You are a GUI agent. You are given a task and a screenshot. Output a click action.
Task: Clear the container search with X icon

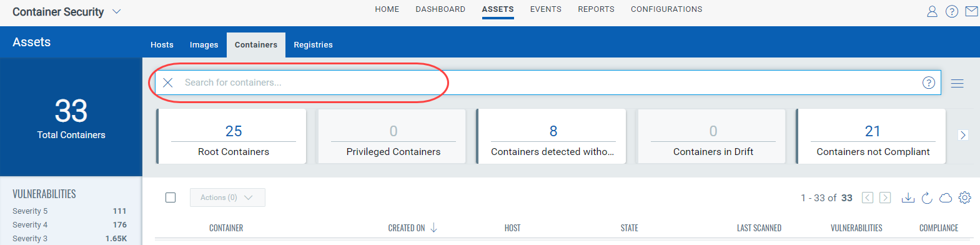[x=167, y=82]
